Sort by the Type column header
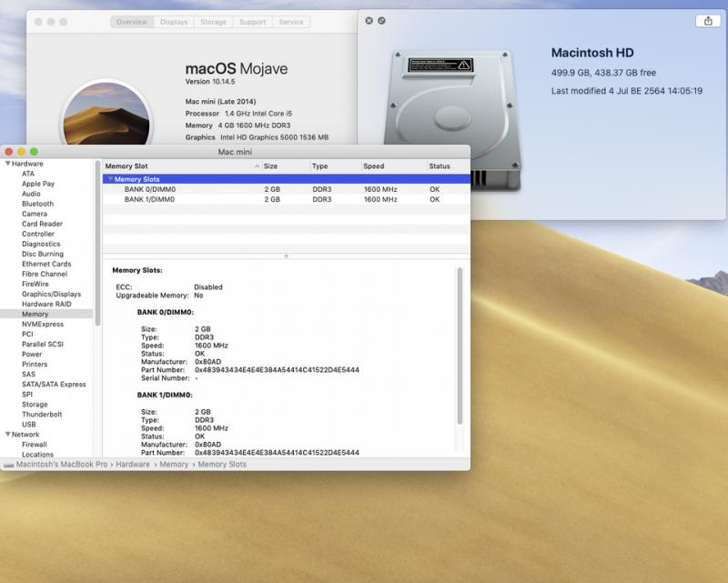 coord(335,166)
